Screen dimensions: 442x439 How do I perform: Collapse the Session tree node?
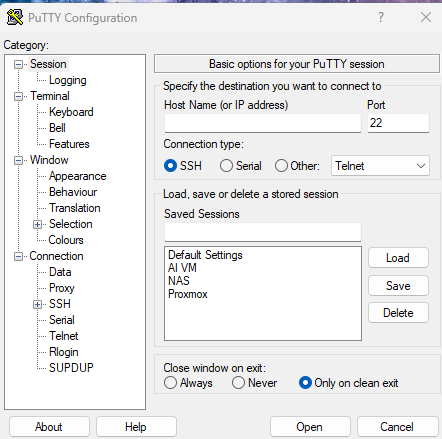click(19, 64)
